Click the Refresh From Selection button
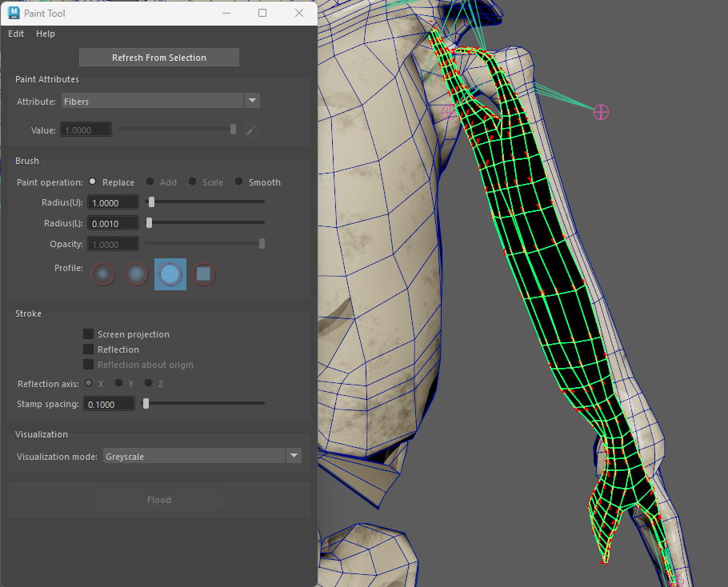Viewport: 728px width, 587px height. [159, 58]
